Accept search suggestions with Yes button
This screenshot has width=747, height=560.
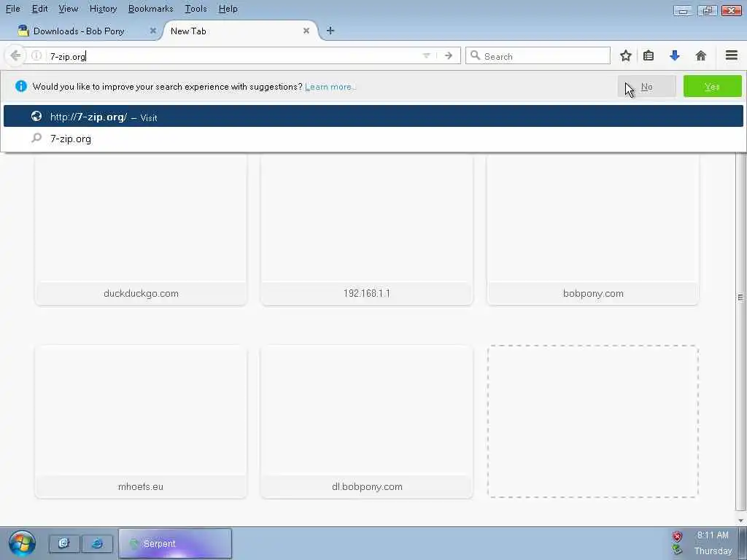click(x=712, y=87)
